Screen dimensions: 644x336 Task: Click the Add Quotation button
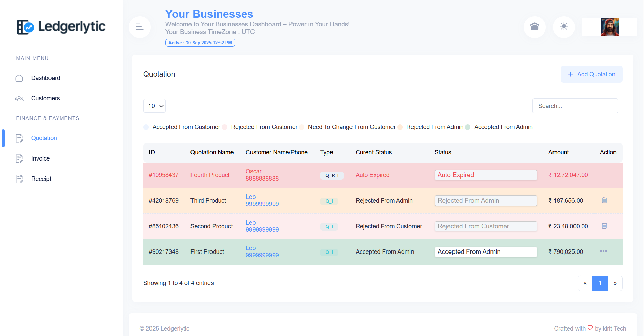(591, 74)
